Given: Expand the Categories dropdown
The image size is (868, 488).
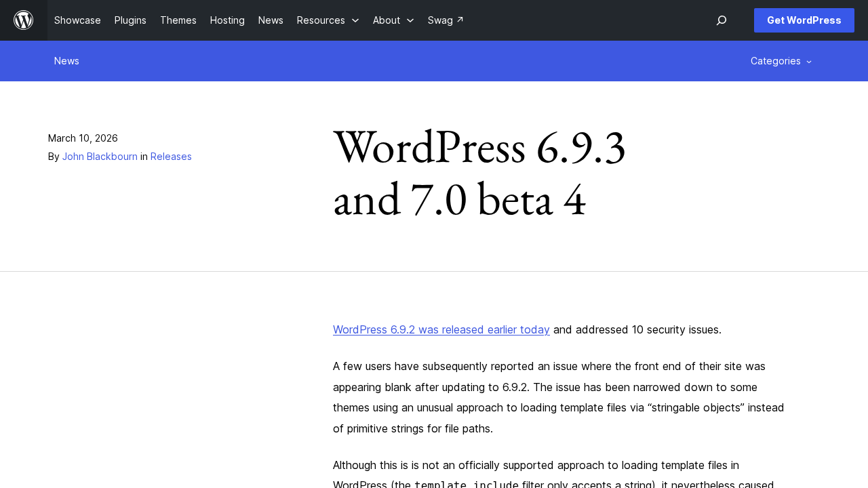Looking at the screenshot, I should [781, 61].
